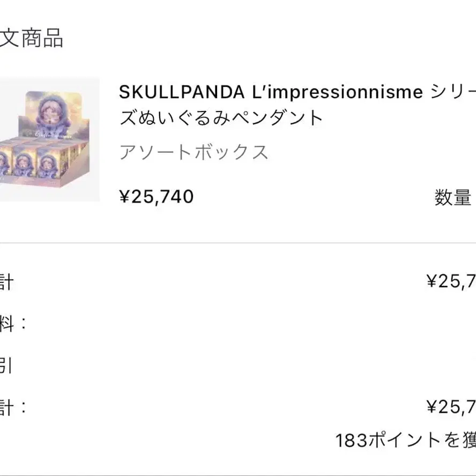Image resolution: width=476 pixels, height=476 pixels.
Task: Open the SKULLPANDA product thumbnail image
Action: coord(49,139)
